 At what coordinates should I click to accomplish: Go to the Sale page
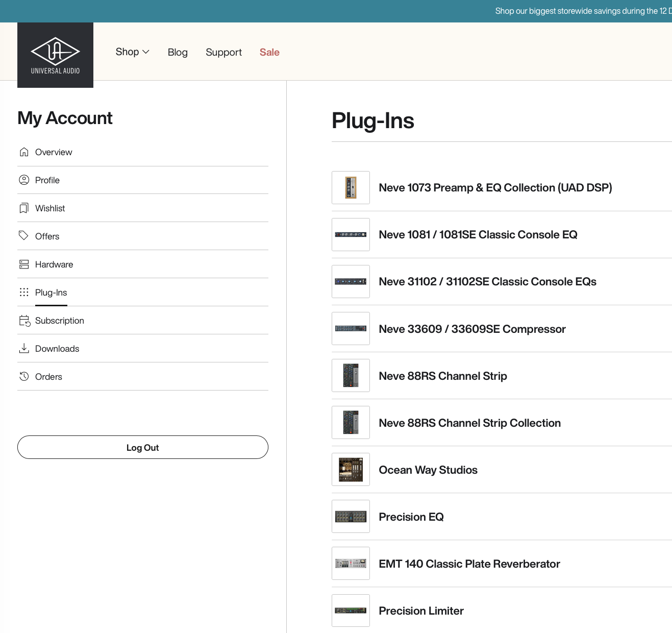[269, 52]
